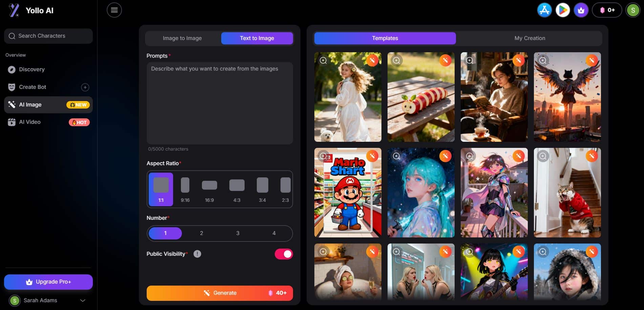644x310 pixels.
Task: Click into the Prompts description text area
Action: point(220,103)
